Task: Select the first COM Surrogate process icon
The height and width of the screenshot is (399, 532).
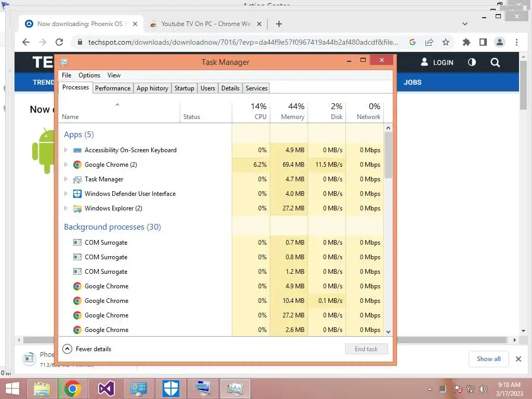Action: coord(77,242)
